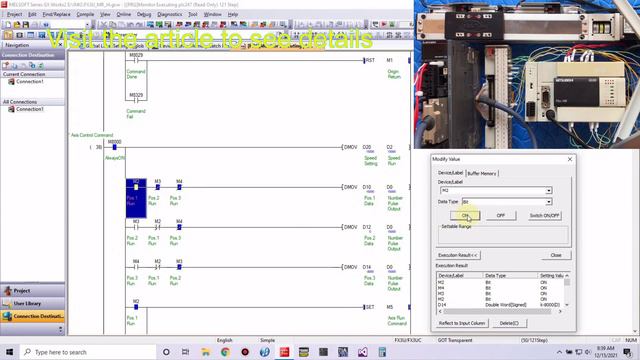This screenshot has height=360, width=640.
Task: Open the Debug menu
Action: click(x=144, y=14)
